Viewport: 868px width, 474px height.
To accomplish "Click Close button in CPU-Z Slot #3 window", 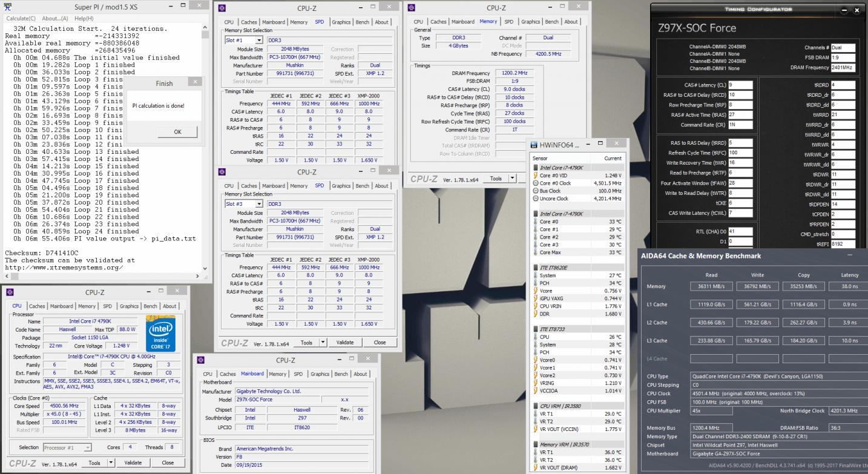I will coord(380,343).
